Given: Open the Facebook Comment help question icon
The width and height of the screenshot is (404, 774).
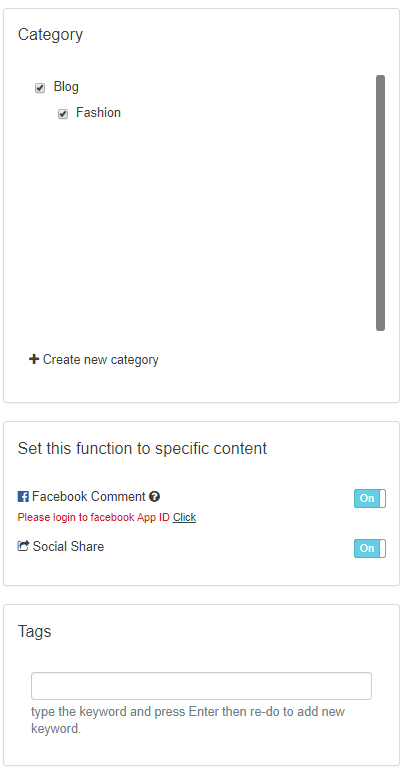Looking at the screenshot, I should [155, 497].
